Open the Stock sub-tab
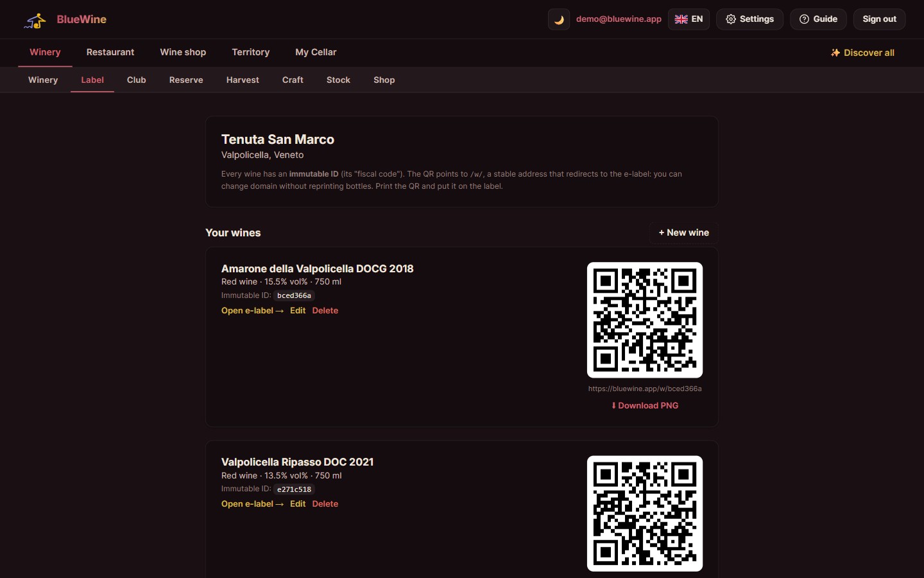Image resolution: width=924 pixels, height=578 pixels. pos(338,80)
